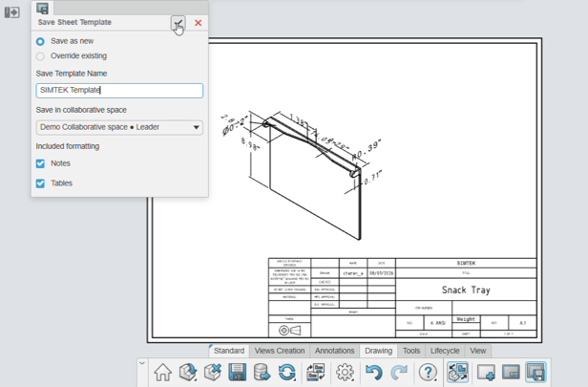
Task: Select the Drawing tab
Action: point(378,351)
